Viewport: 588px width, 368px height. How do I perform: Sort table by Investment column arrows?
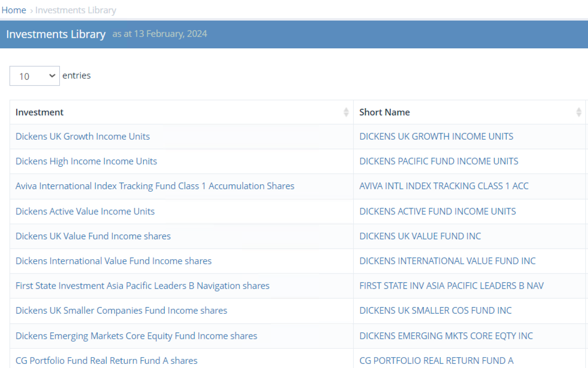[x=346, y=112]
